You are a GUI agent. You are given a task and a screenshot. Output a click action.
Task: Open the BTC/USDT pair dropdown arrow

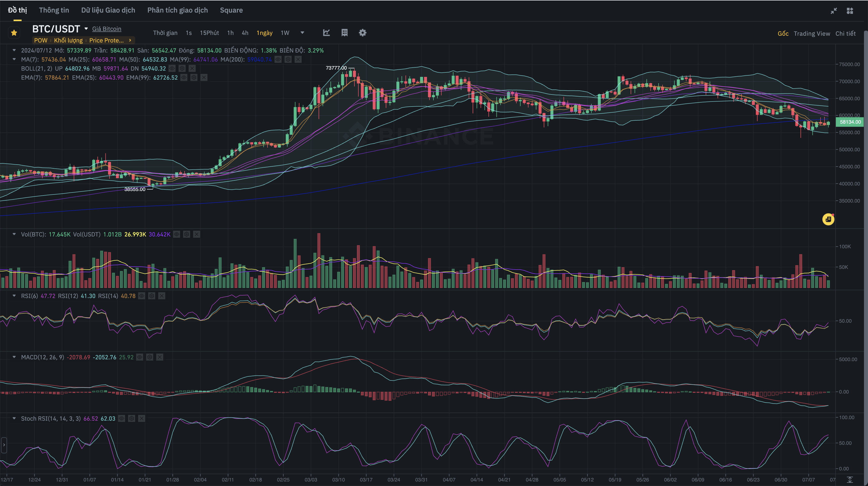pyautogui.click(x=86, y=29)
